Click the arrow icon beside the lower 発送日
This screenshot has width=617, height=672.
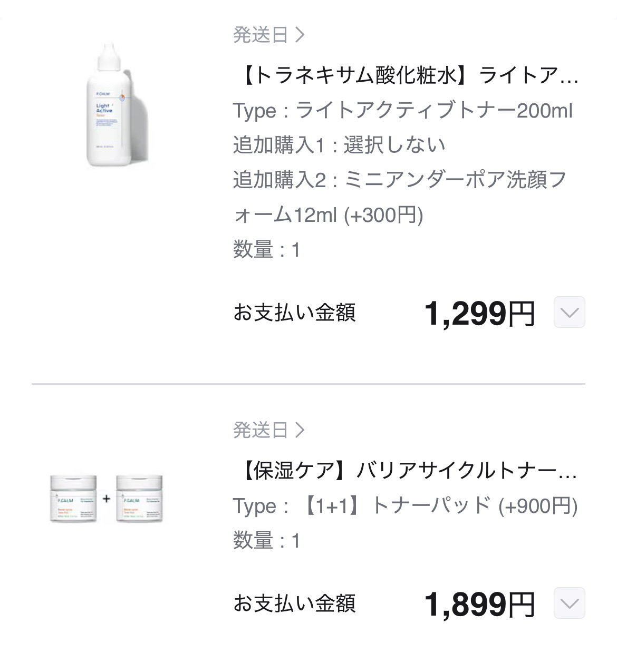click(300, 431)
